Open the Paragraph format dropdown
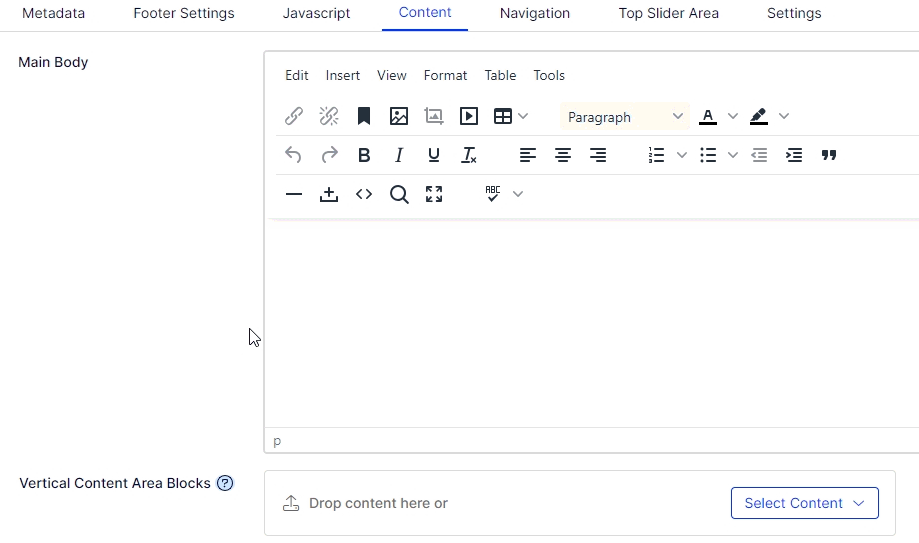 click(x=625, y=117)
